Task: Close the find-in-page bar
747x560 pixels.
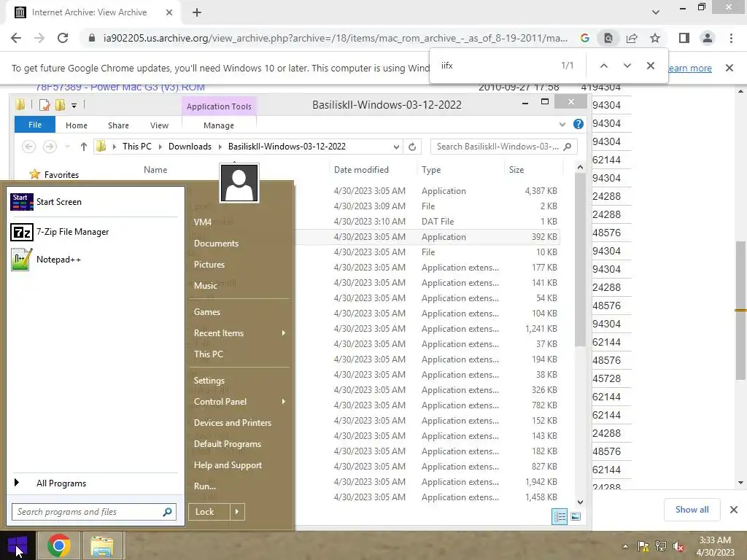Action: 650,66
